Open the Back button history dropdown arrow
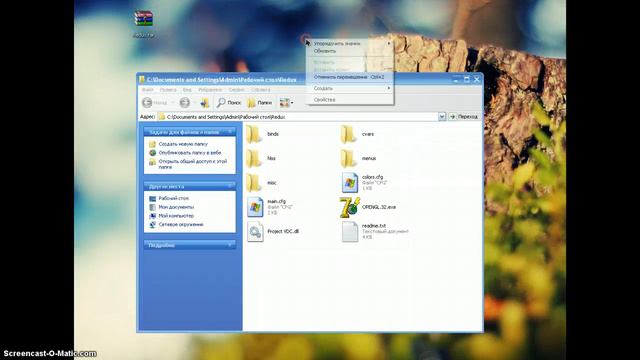 pyautogui.click(x=173, y=103)
